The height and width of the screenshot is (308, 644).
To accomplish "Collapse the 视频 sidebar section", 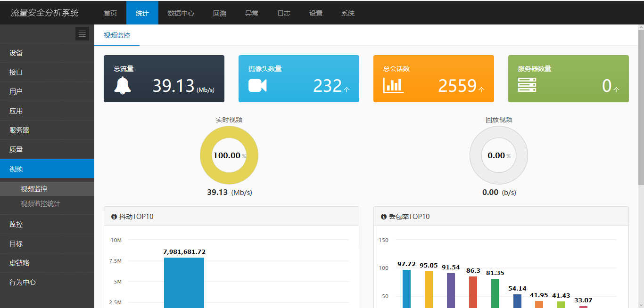I will point(47,169).
